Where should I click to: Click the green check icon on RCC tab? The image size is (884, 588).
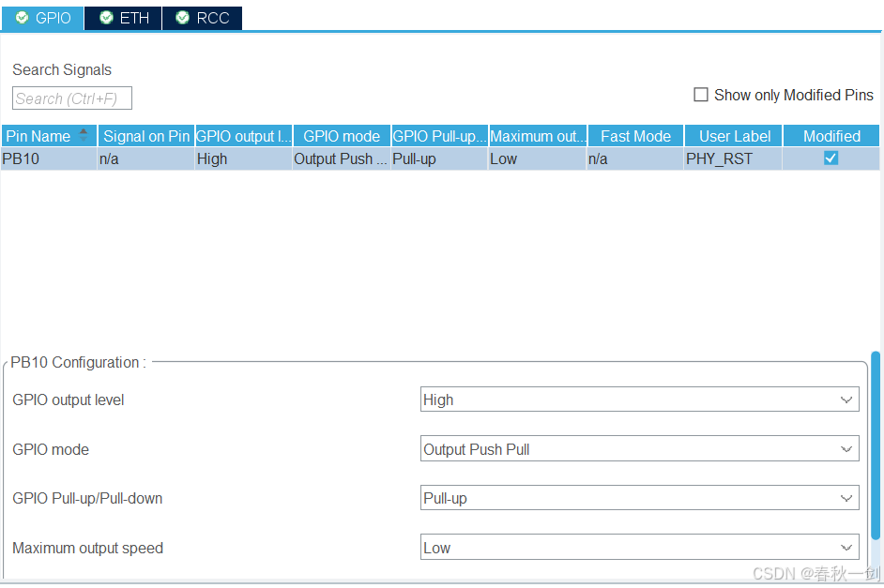pos(182,18)
